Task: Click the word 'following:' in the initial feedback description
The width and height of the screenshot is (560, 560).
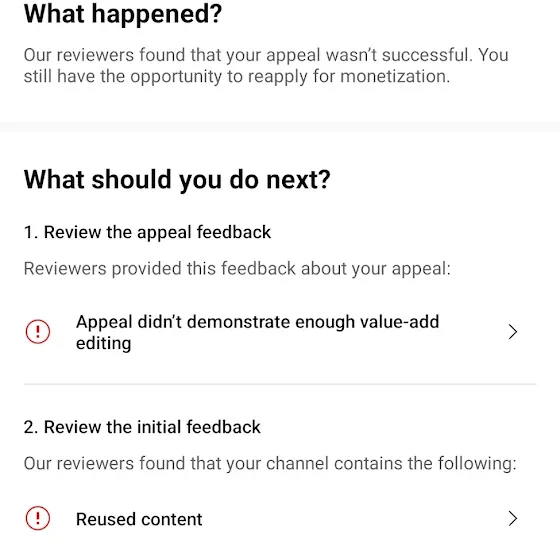Action: click(477, 464)
